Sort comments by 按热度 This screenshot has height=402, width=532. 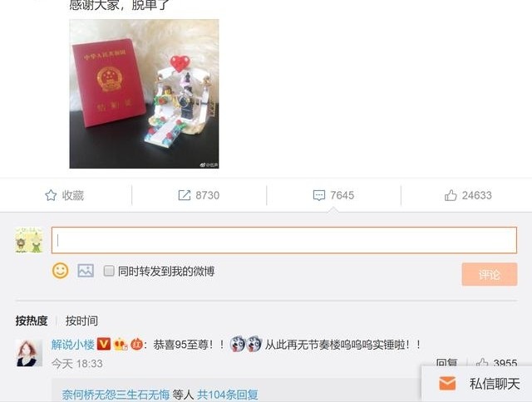click(x=32, y=321)
